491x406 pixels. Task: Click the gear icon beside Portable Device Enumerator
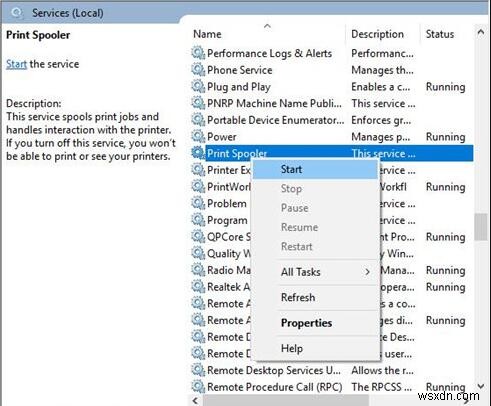pos(198,120)
